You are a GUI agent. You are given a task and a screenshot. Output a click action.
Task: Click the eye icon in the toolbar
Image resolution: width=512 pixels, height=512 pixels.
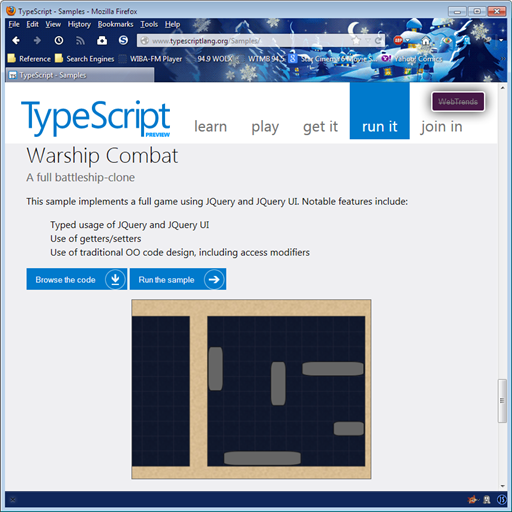(447, 41)
